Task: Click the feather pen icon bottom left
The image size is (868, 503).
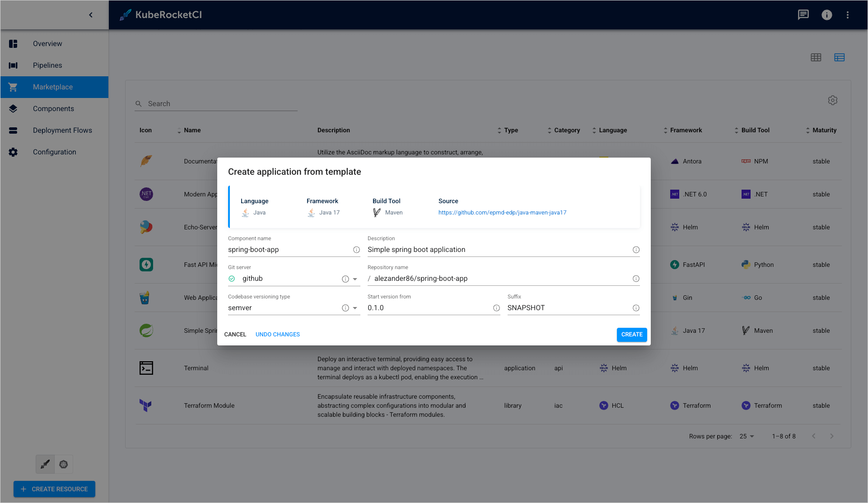Action: tap(45, 464)
